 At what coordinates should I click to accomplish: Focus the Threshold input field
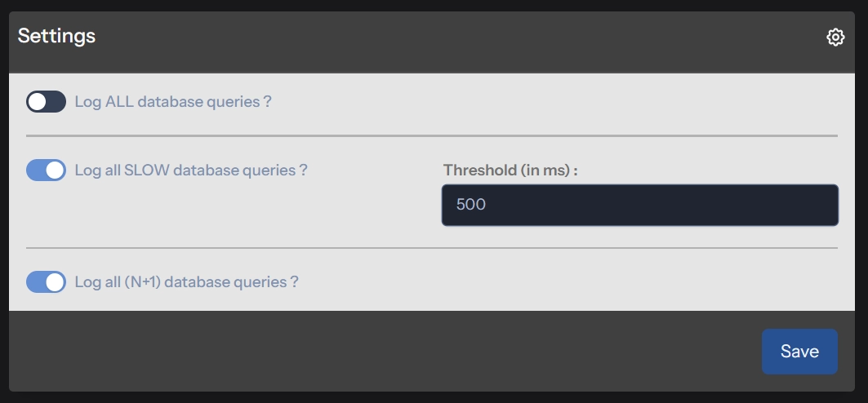[x=639, y=205]
